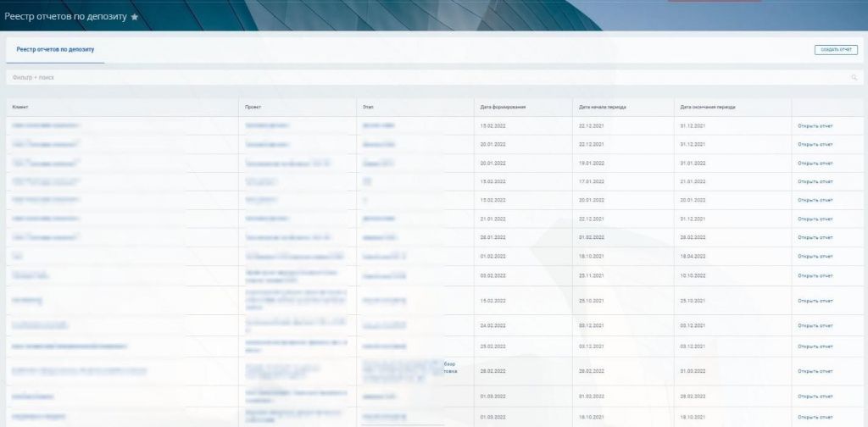This screenshot has height=427, width=868.
Task: Open the report formed on 28.01.2022
Action: (815, 237)
